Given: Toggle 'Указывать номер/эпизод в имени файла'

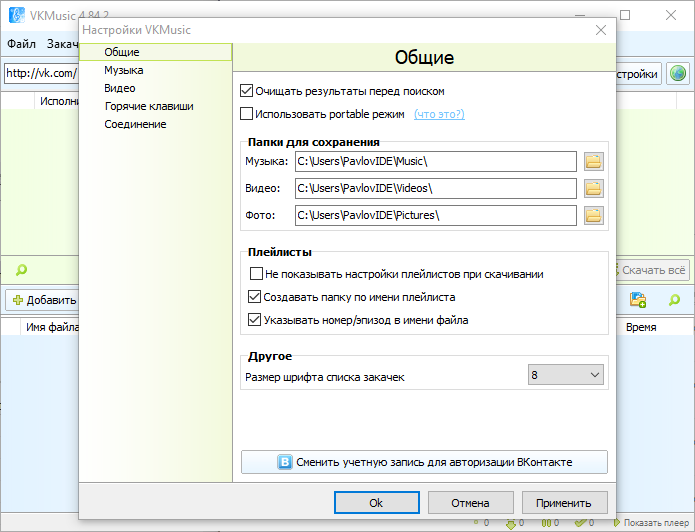Looking at the screenshot, I should [x=254, y=320].
